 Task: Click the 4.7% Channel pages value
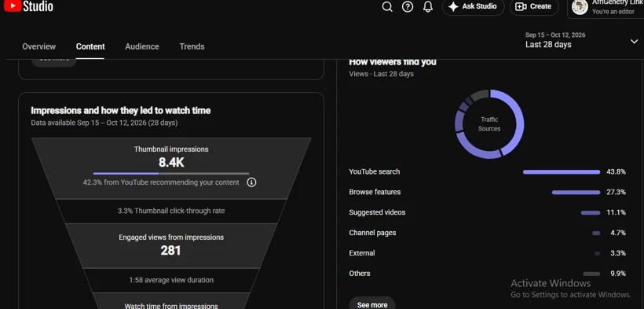(x=618, y=233)
